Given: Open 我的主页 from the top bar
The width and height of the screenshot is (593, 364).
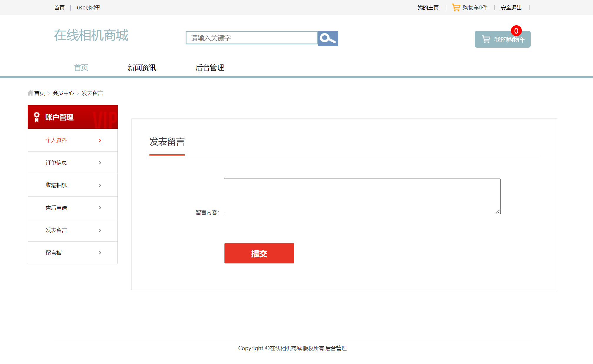Looking at the screenshot, I should pos(428,7).
